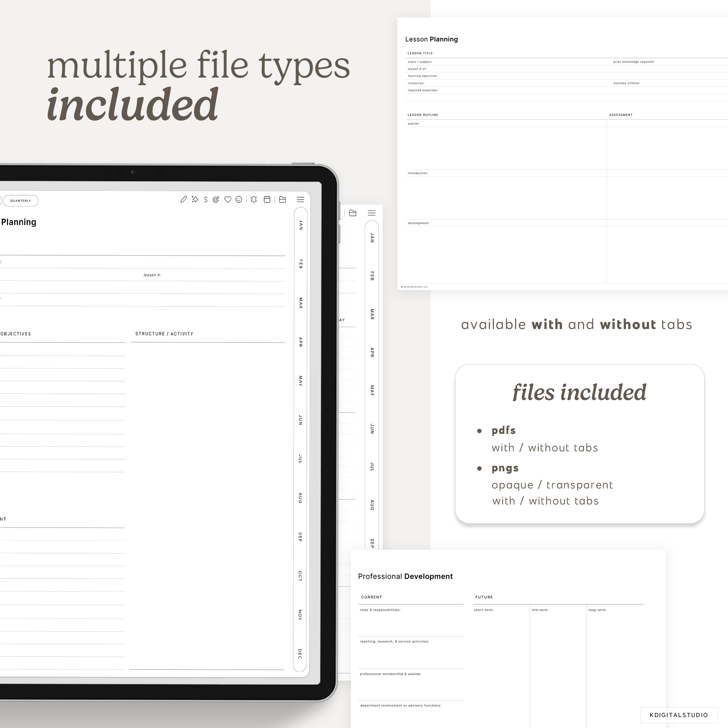Viewport: 728px width, 728px height.
Task: Click the folder icon in the toolbar
Action: 282,200
